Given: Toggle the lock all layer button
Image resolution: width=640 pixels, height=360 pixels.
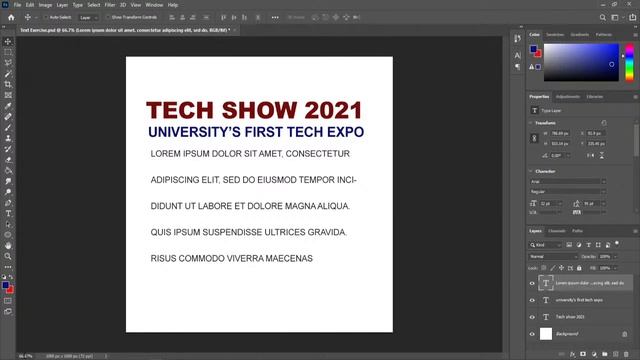Looking at the screenshot, I should pos(579,268).
